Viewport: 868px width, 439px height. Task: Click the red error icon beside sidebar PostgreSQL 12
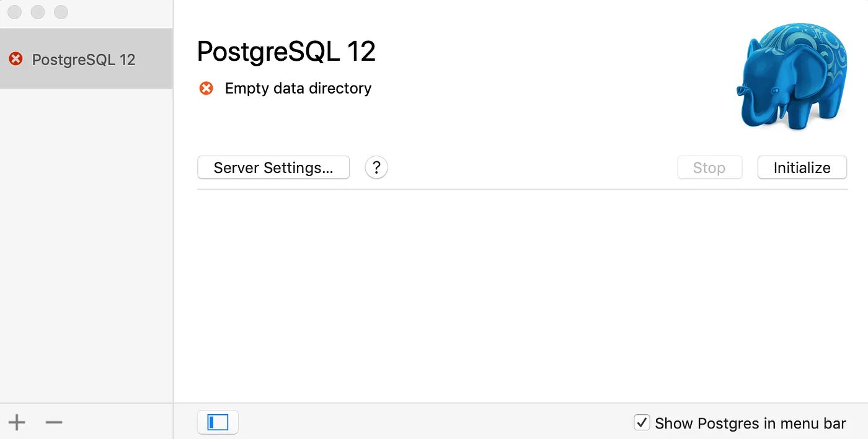[x=15, y=59]
